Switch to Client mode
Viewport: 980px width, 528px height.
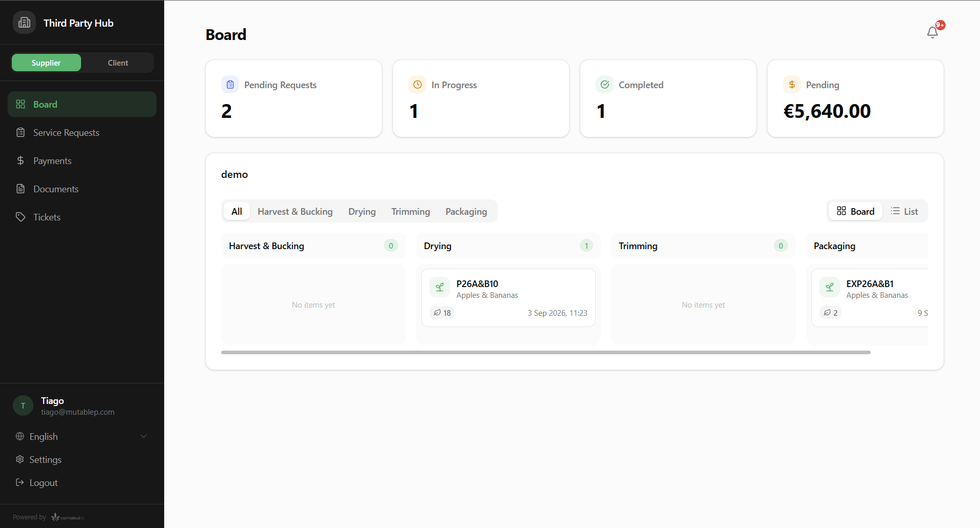coord(117,63)
